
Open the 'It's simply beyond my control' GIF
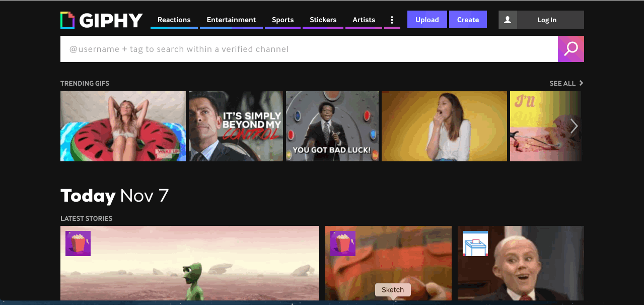pyautogui.click(x=236, y=126)
